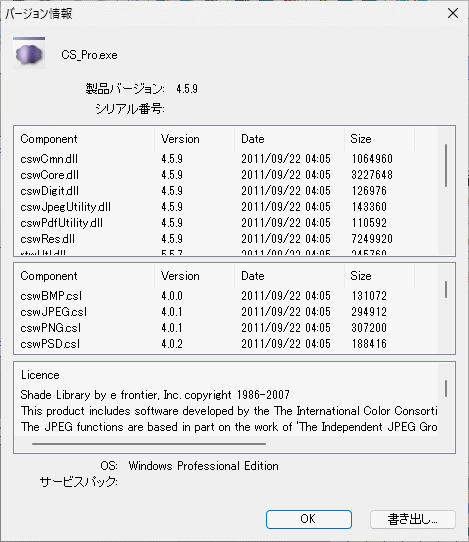Click the Date header in the csl plugin list
The image size is (469, 542).
point(289,276)
